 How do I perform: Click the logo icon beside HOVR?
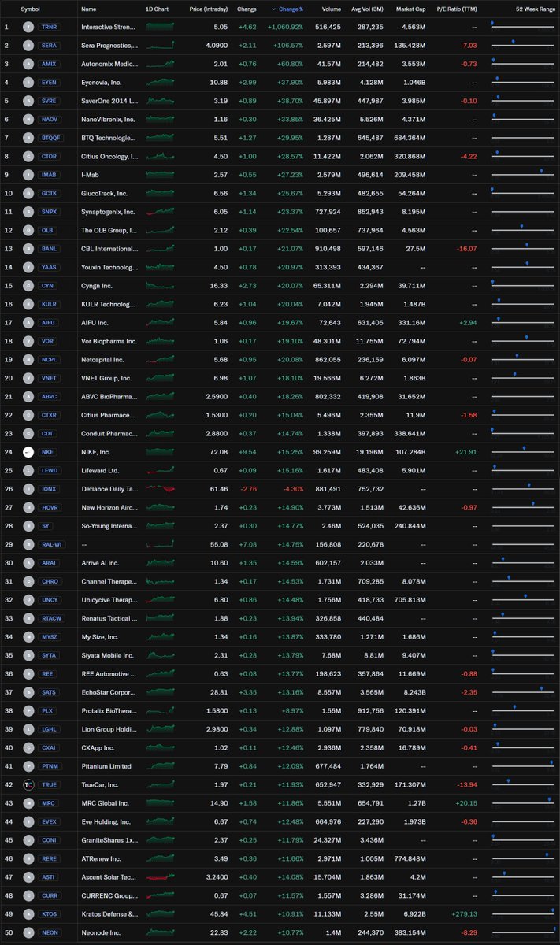click(28, 508)
